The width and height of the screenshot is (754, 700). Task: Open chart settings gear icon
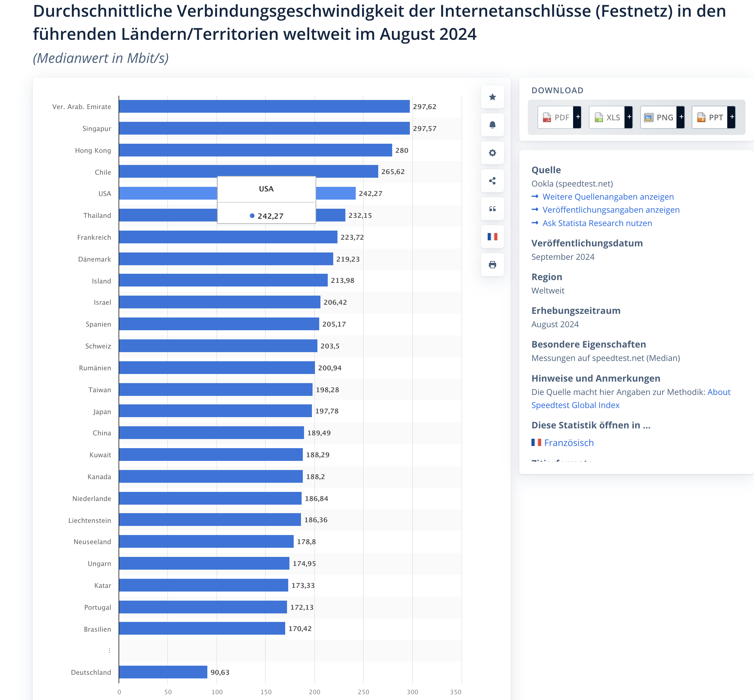[x=492, y=153]
